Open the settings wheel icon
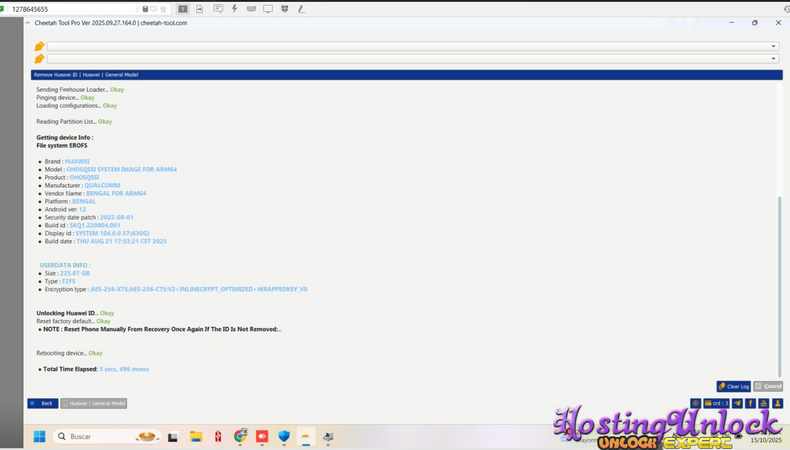 click(x=696, y=403)
